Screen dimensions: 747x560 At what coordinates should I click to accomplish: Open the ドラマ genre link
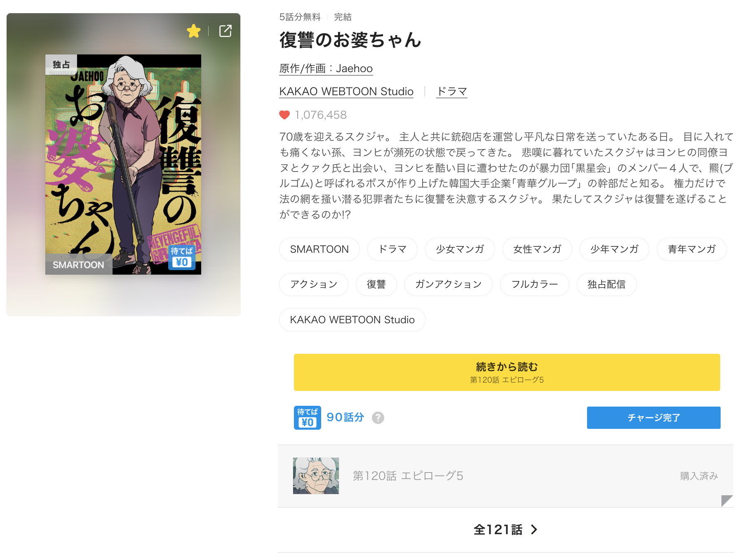pyautogui.click(x=452, y=92)
